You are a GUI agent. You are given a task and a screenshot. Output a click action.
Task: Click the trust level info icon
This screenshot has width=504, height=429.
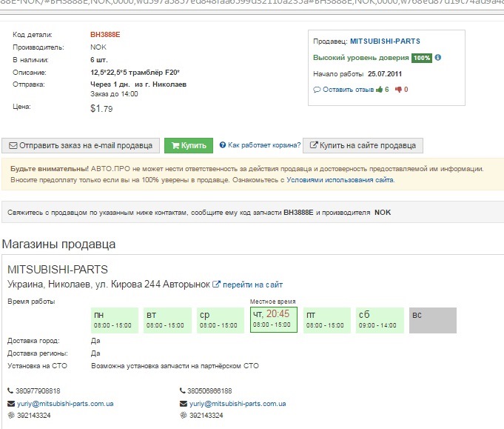click(x=438, y=57)
